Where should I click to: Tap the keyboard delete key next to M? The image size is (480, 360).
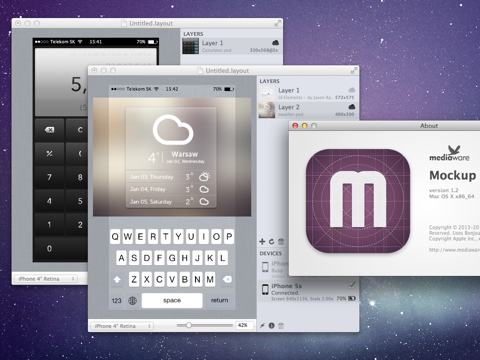[x=227, y=279]
